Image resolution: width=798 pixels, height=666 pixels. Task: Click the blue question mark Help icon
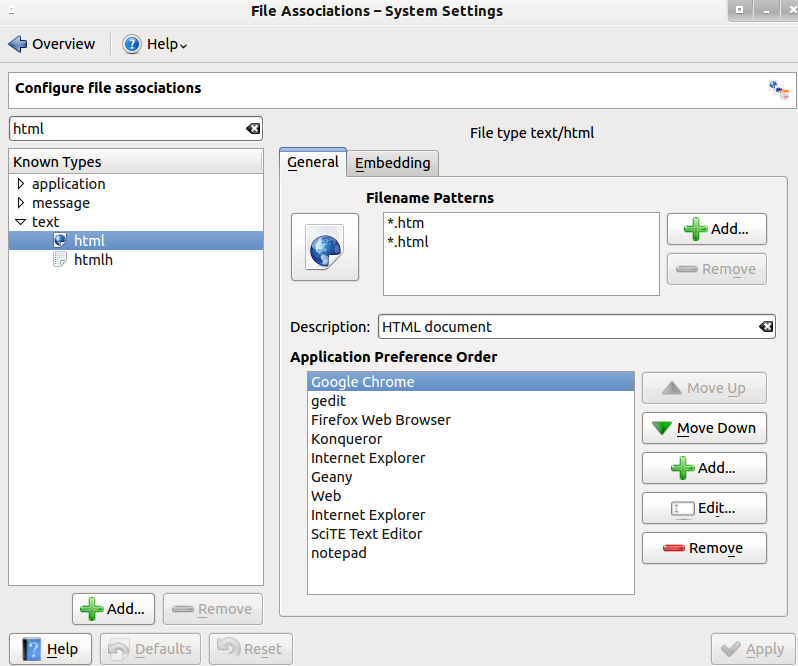pyautogui.click(x=131, y=44)
